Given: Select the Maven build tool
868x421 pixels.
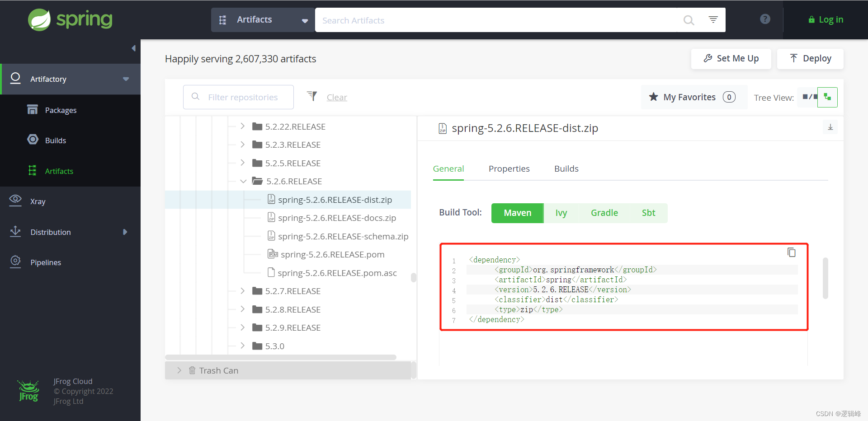Looking at the screenshot, I should (518, 213).
